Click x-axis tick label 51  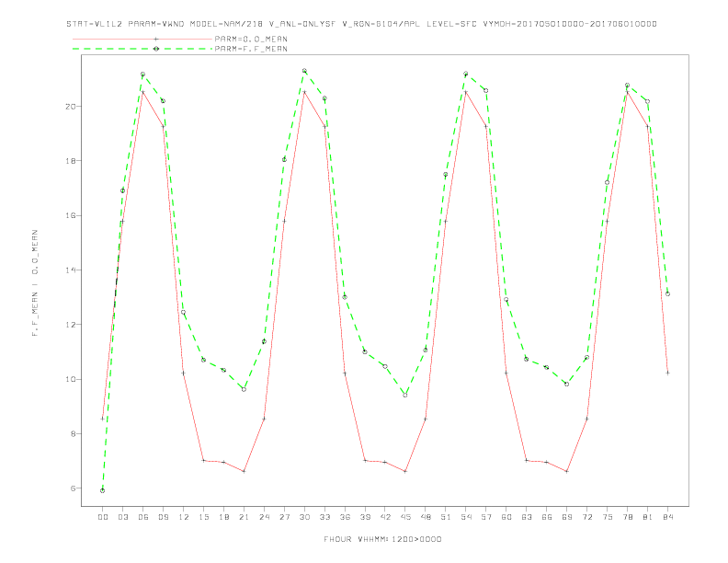coord(446,517)
